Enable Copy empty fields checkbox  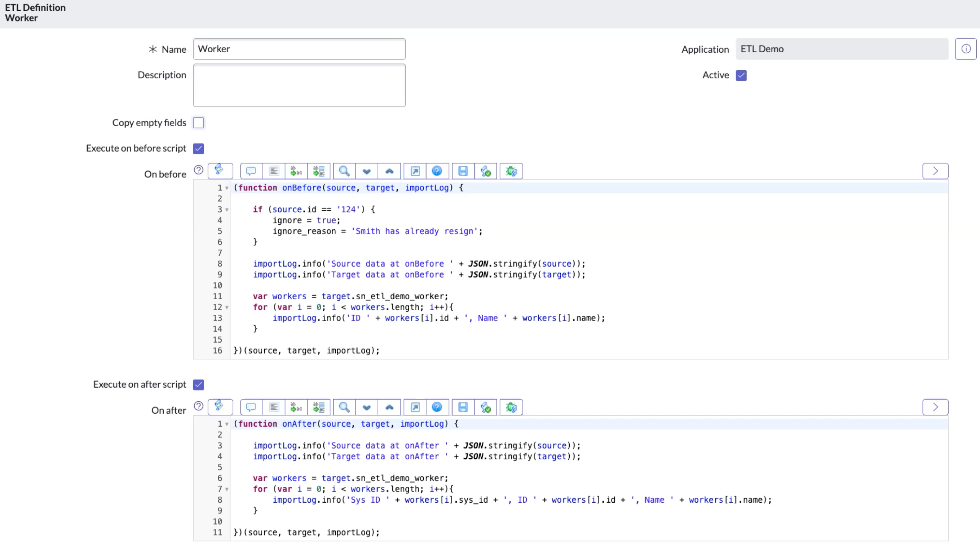[199, 123]
